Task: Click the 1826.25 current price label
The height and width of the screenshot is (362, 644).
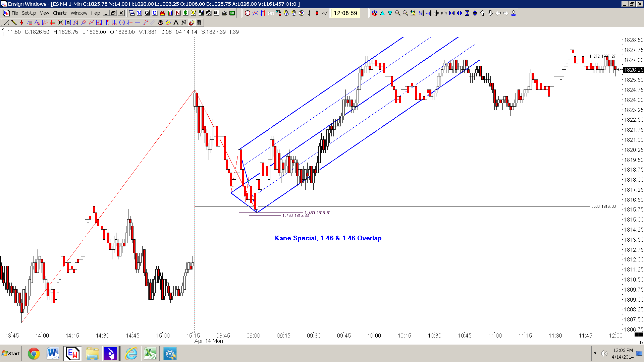Action: click(x=633, y=70)
